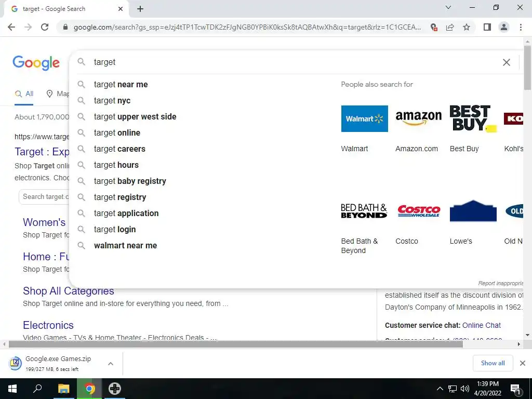Click the game controller taskbar app

[115, 389]
